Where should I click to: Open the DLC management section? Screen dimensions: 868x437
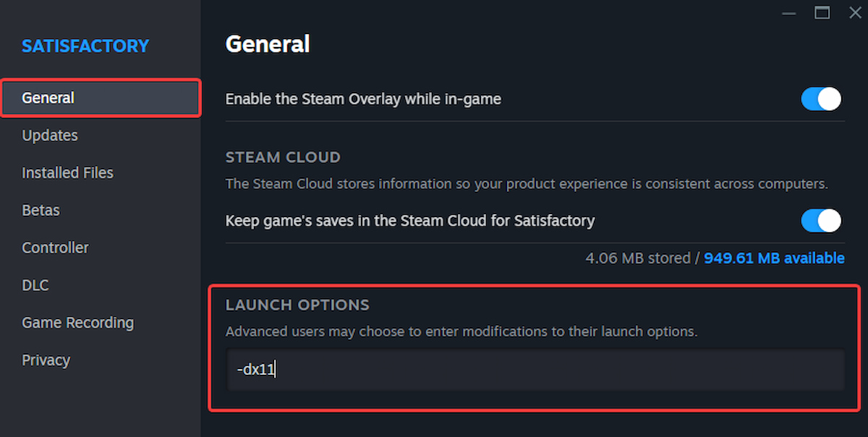tap(35, 285)
